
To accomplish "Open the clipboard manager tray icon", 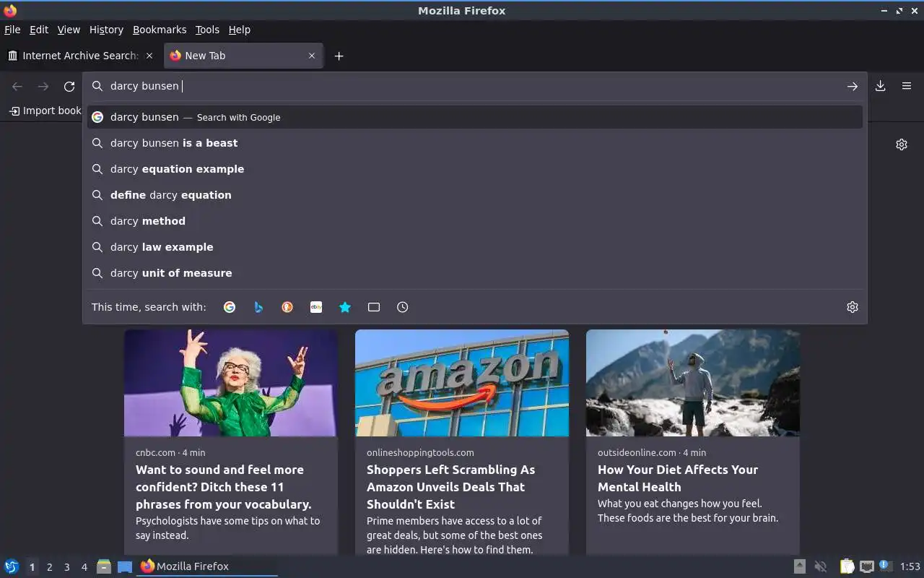I will (847, 566).
